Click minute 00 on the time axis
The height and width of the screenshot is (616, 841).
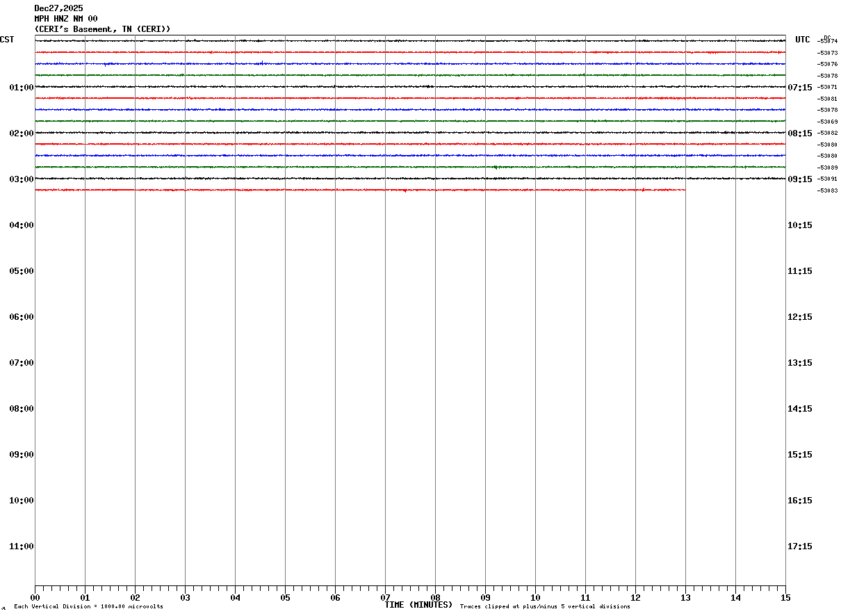35,598
